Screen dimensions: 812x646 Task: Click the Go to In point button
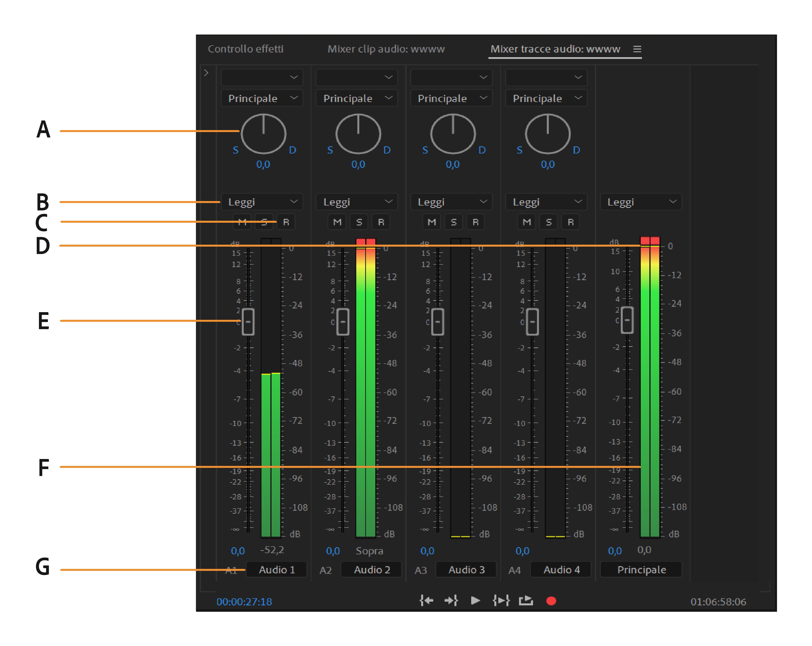tap(426, 600)
